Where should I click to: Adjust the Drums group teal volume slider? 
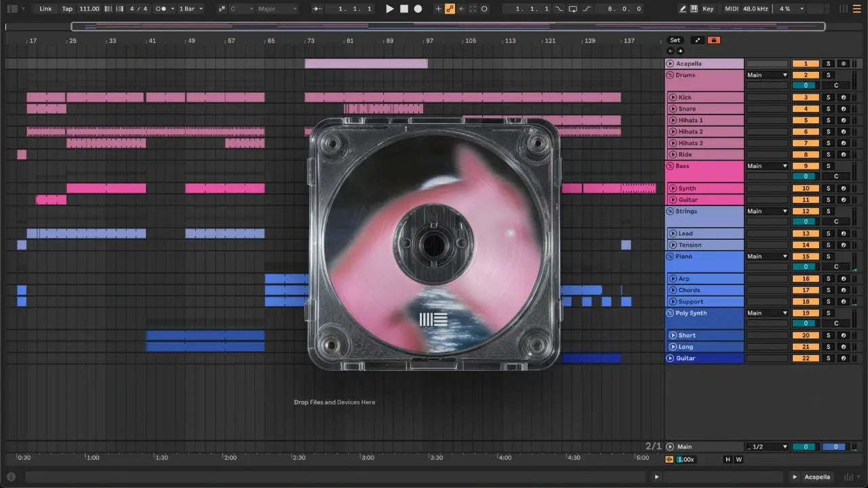pyautogui.click(x=806, y=86)
